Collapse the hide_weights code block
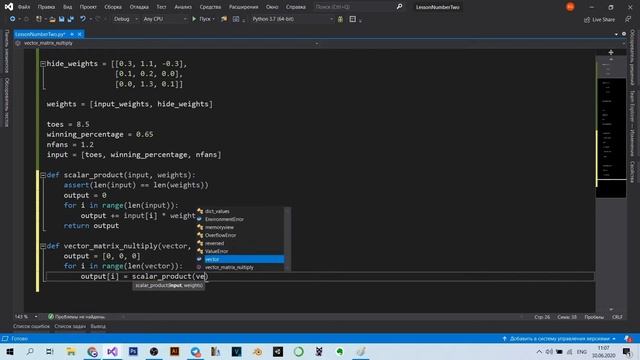The image size is (640, 360). tap(43, 64)
